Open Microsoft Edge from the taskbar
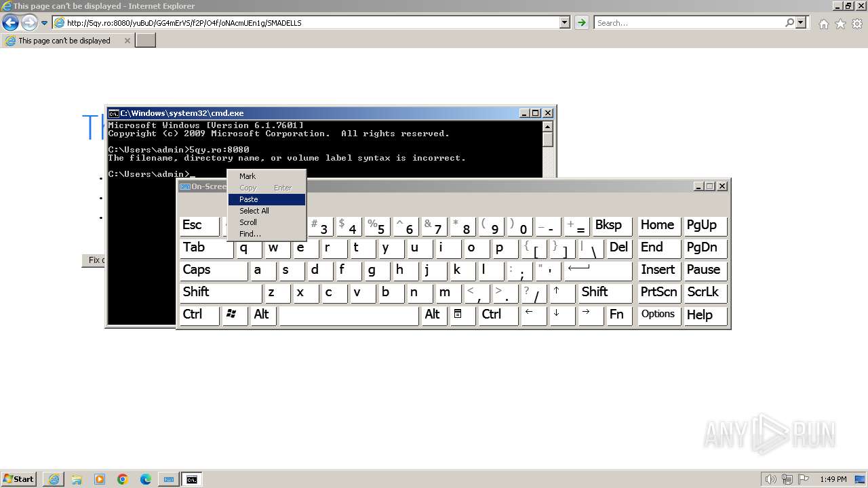This screenshot has width=868, height=488. 146,479
